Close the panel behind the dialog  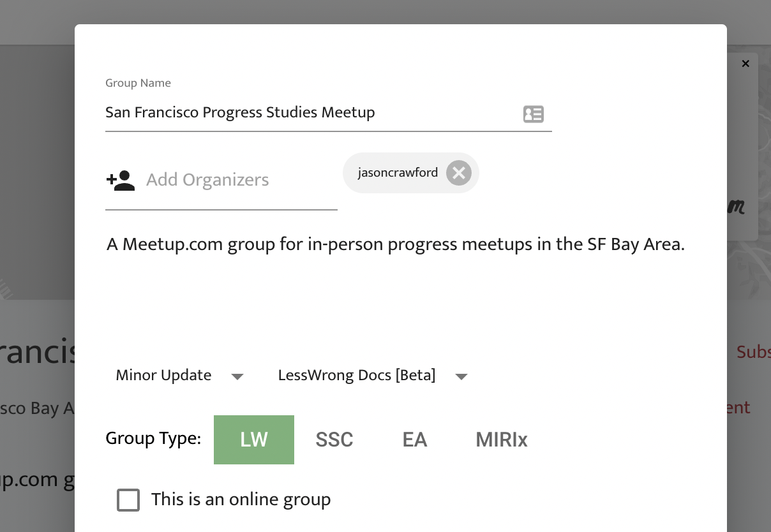(745, 64)
